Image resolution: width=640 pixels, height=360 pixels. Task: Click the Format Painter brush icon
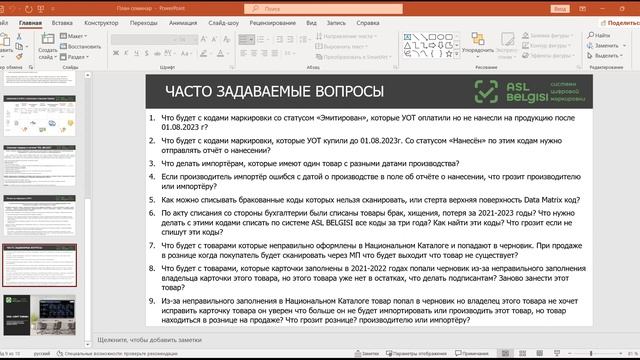[19, 57]
